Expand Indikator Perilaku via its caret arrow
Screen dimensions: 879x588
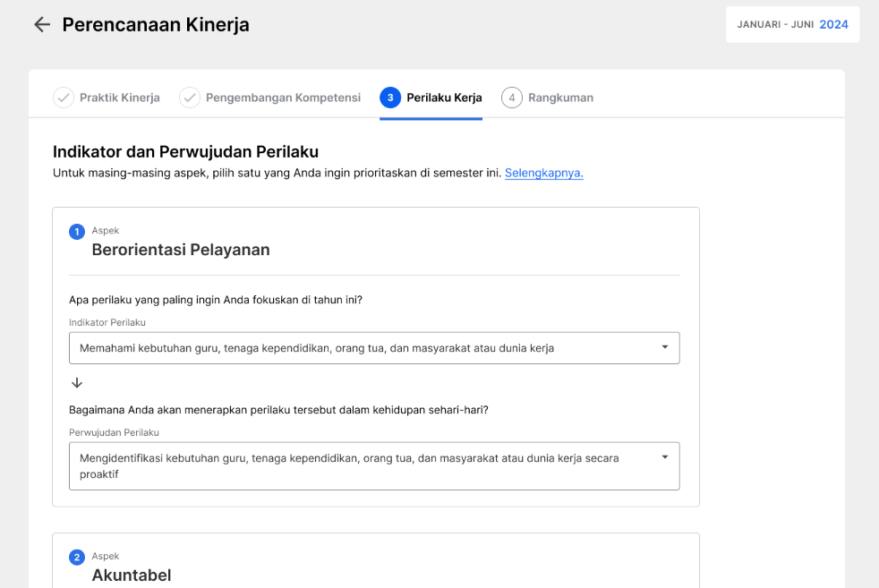pyautogui.click(x=665, y=347)
